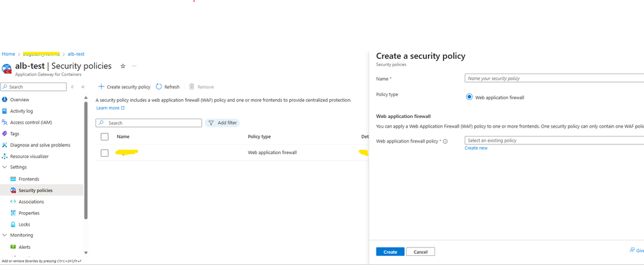Click the Cancel button
The image size is (644, 265).
pyautogui.click(x=420, y=252)
